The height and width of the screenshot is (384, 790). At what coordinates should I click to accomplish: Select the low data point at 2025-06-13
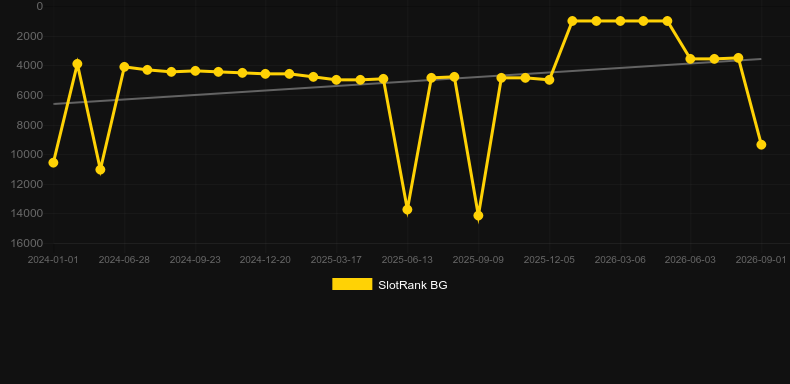(407, 210)
